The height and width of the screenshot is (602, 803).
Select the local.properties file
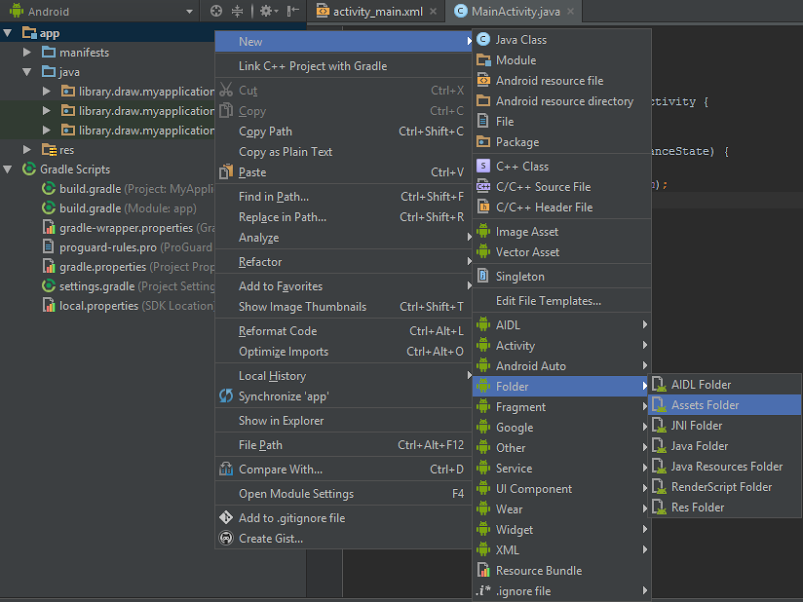tap(128, 306)
